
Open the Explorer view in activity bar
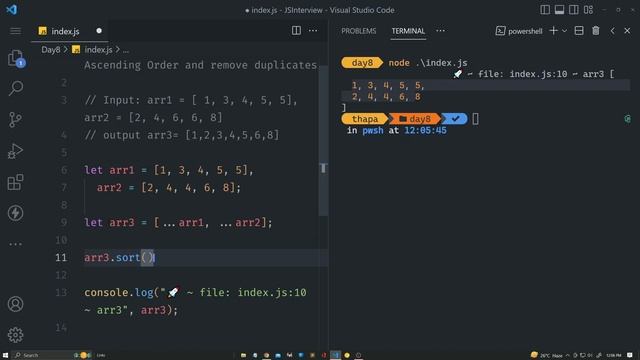point(16,58)
